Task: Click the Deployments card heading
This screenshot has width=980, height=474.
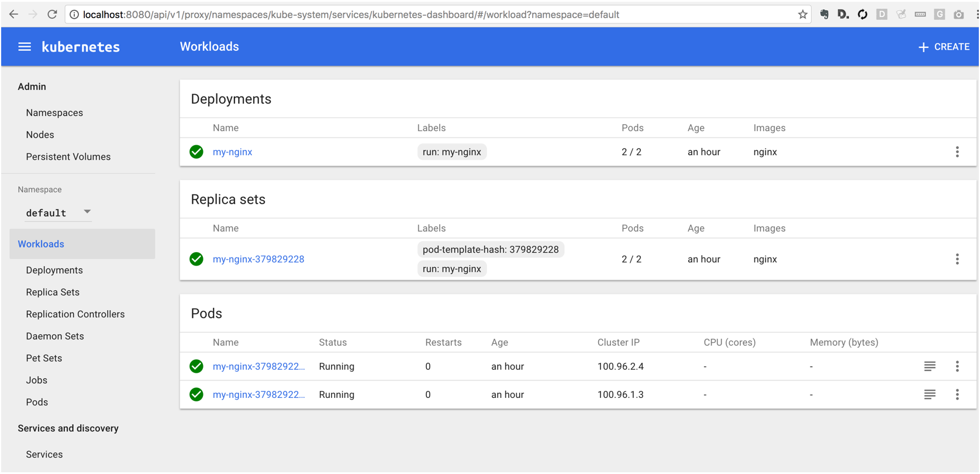Action: (x=231, y=99)
